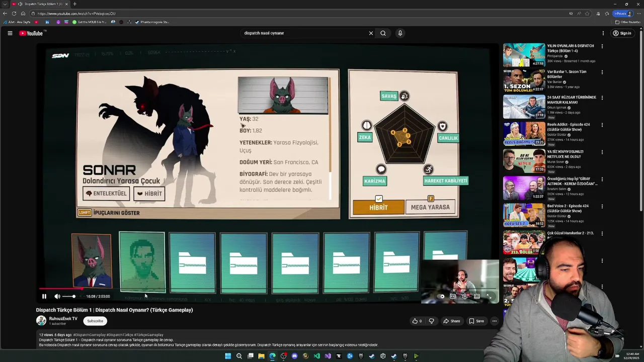This screenshot has height=362, width=644.
Task: Enter fullscreen mode on the video
Action: [x=489, y=297]
